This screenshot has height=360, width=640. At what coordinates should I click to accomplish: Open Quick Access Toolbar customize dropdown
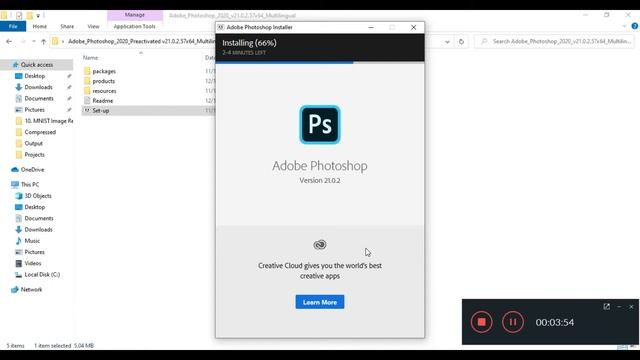point(38,16)
